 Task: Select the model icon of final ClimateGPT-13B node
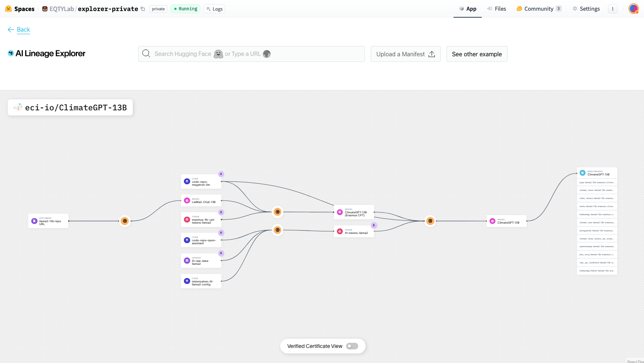coord(492,221)
